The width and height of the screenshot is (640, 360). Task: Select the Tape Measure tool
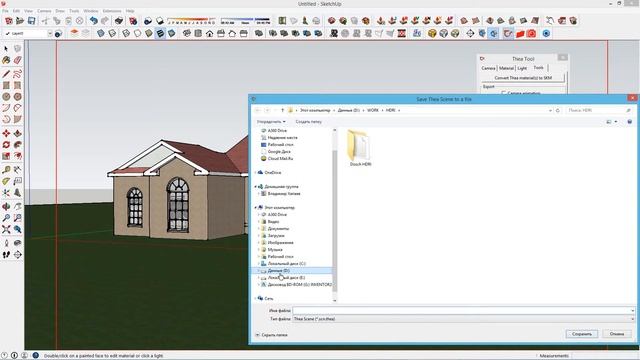click(6, 169)
